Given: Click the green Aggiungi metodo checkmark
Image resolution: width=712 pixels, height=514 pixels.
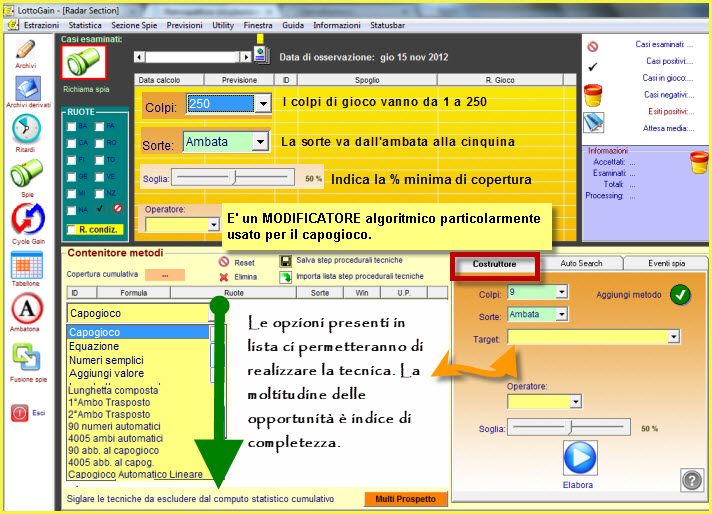Looking at the screenshot, I should (x=680, y=295).
